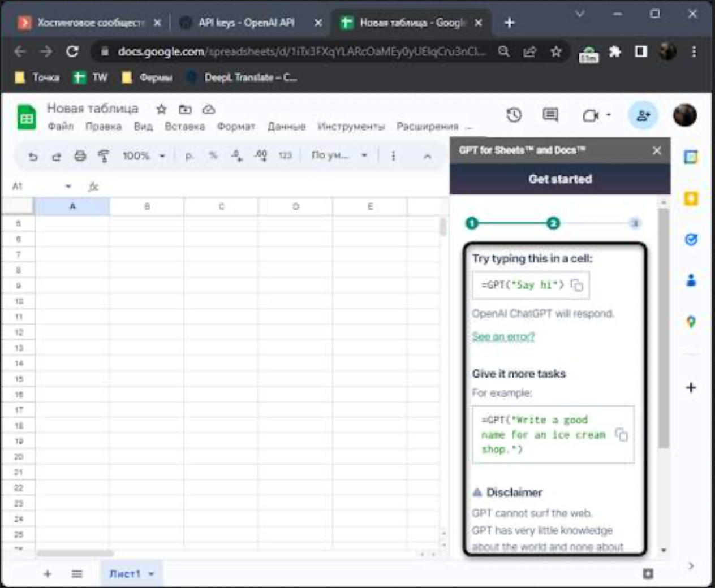Click the cloud save status icon
Screen dimensions: 715x588
pyautogui.click(x=209, y=109)
